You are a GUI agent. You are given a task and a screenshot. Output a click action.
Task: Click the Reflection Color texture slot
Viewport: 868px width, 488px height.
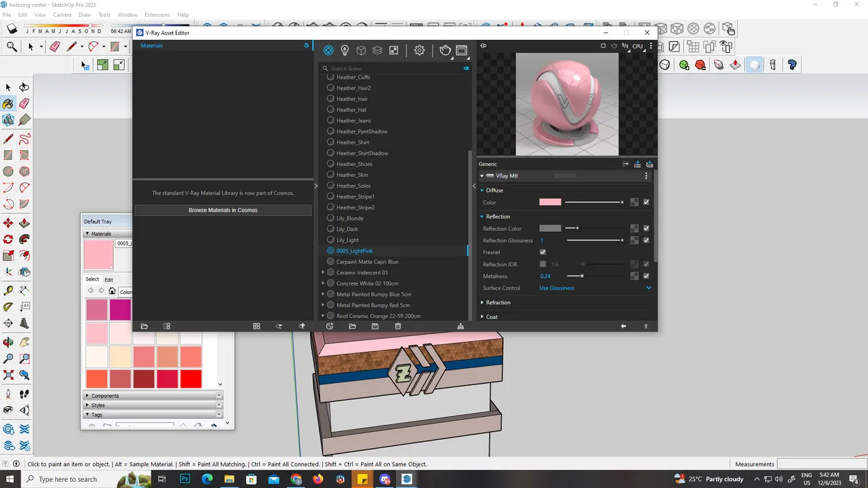pos(634,228)
